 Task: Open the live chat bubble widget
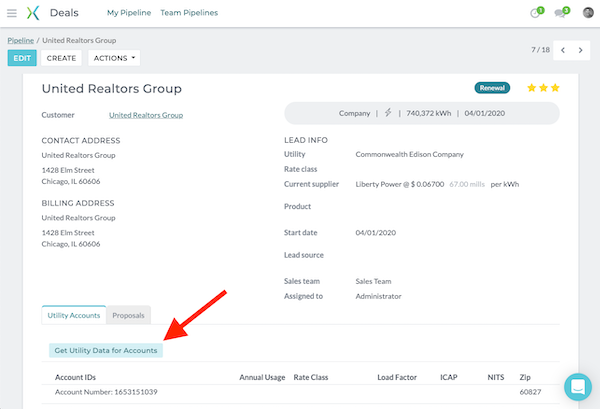[577, 387]
